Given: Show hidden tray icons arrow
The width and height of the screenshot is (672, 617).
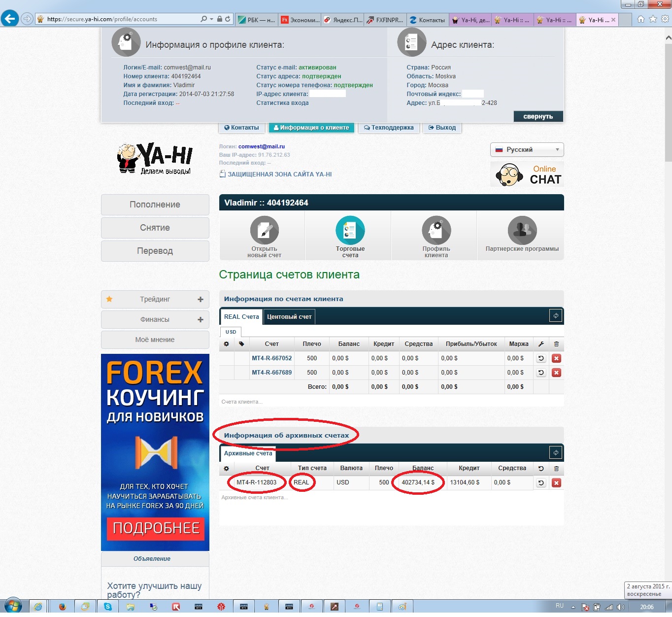Looking at the screenshot, I should pyautogui.click(x=573, y=607).
